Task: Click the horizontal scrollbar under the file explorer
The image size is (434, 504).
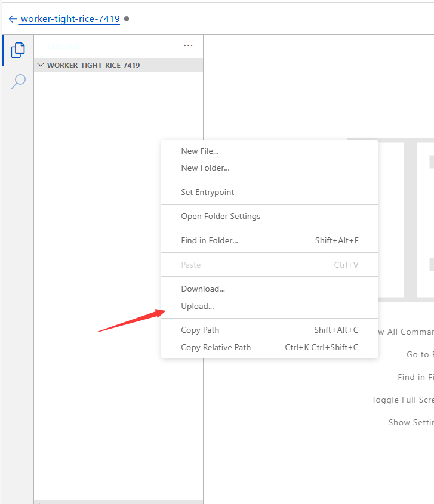Action: [x=118, y=502]
